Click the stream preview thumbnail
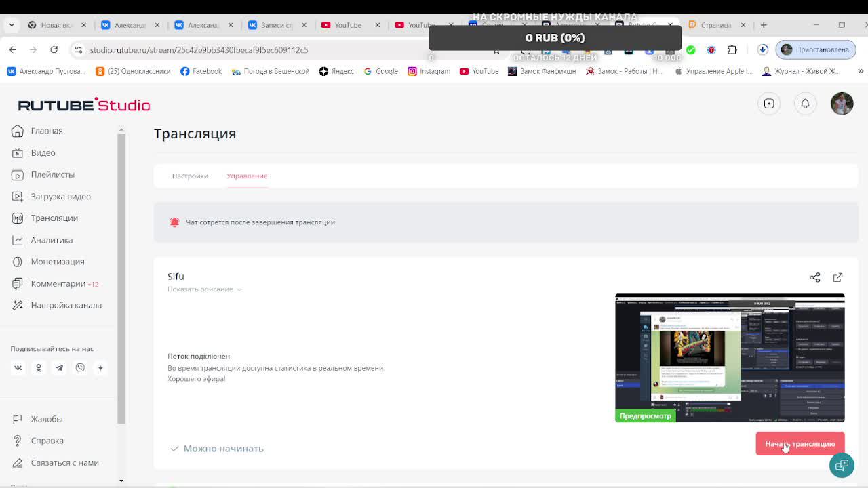The width and height of the screenshot is (868, 488). pos(730,358)
